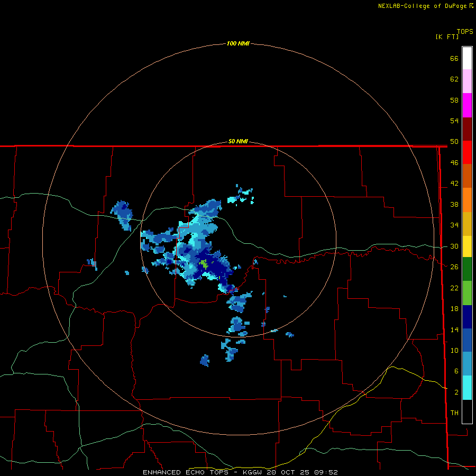Viewport: 476px width, 476px height.
Task: Click the light green 22 kft legend swatch
Action: point(467,293)
